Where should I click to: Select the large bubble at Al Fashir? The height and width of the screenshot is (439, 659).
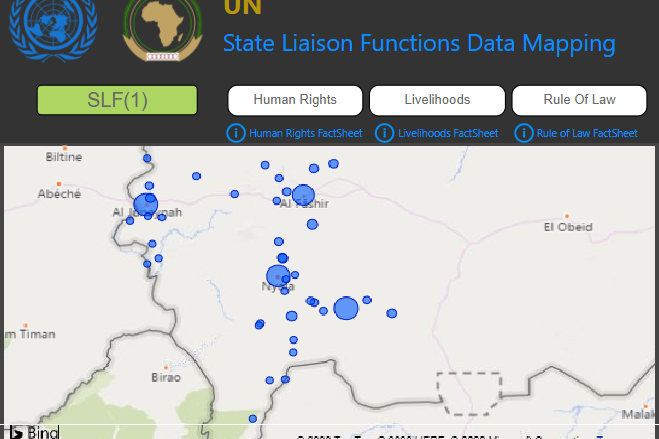[x=303, y=195]
